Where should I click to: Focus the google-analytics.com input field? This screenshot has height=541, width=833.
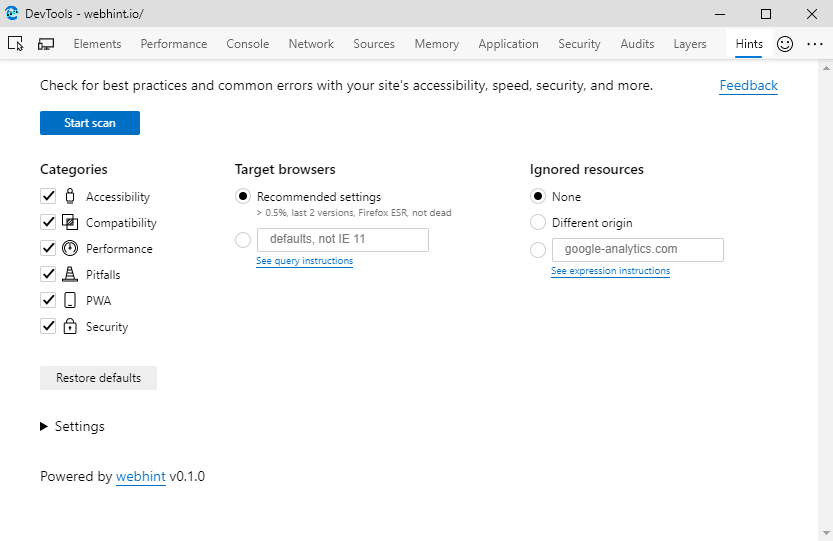(638, 250)
